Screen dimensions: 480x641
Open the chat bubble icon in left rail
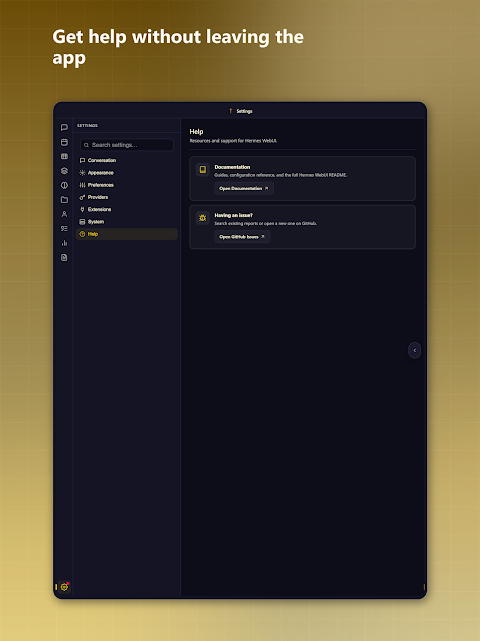coord(64,128)
